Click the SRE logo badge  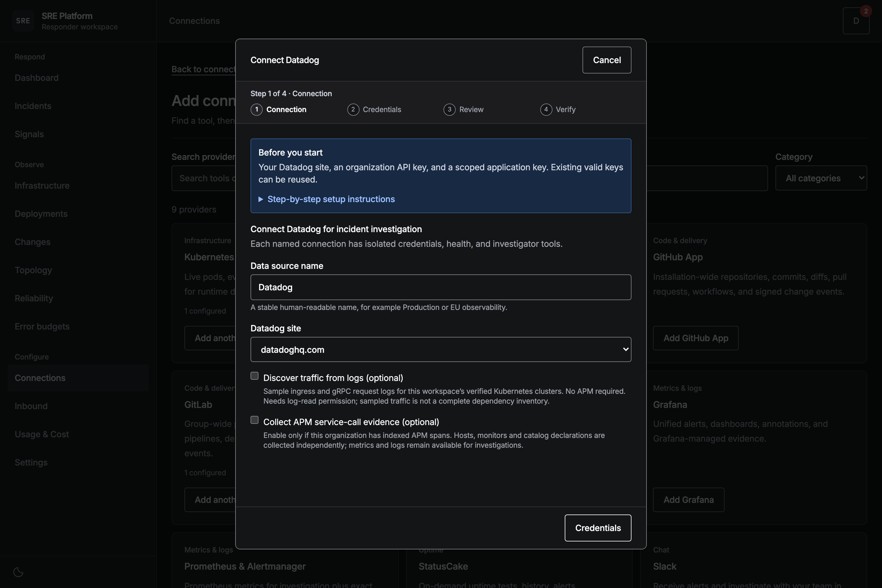[x=23, y=21]
